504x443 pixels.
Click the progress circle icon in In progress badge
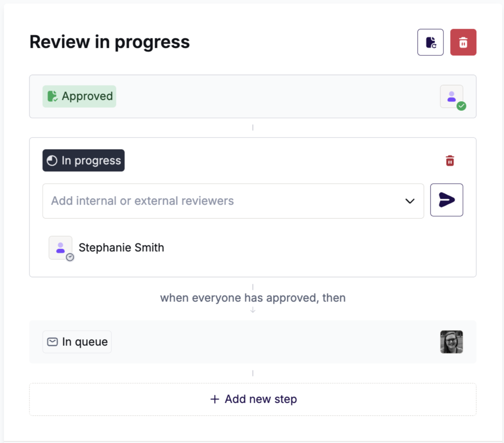coord(52,161)
